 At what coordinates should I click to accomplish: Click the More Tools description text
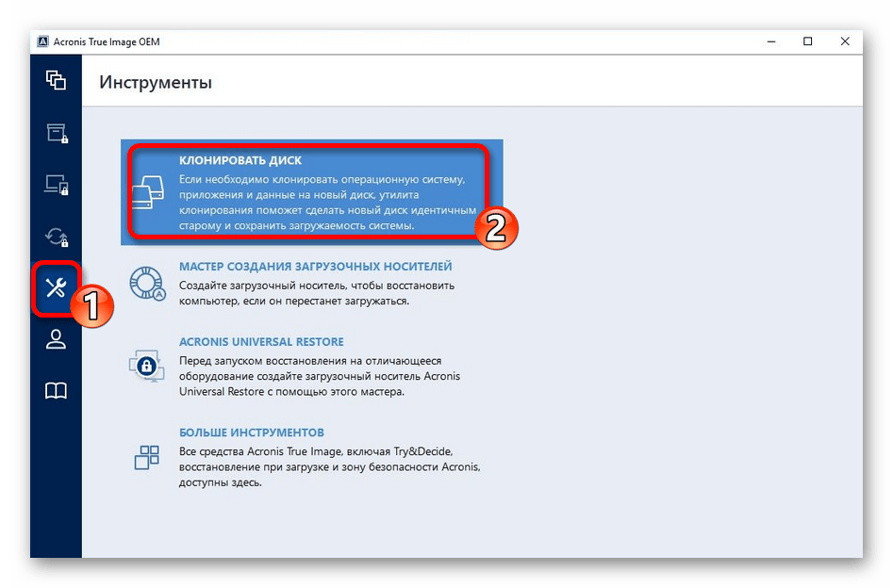point(330,466)
